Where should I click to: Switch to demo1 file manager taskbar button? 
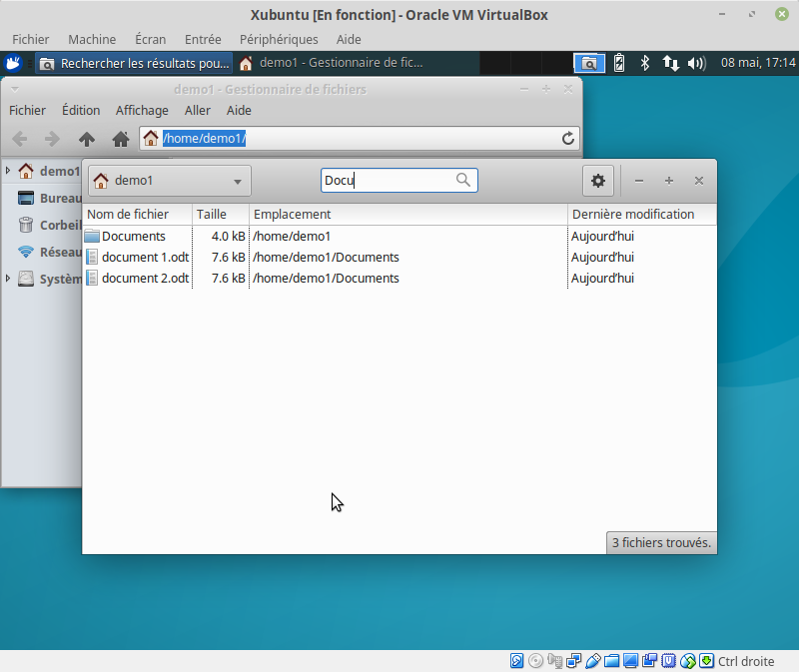coord(332,63)
